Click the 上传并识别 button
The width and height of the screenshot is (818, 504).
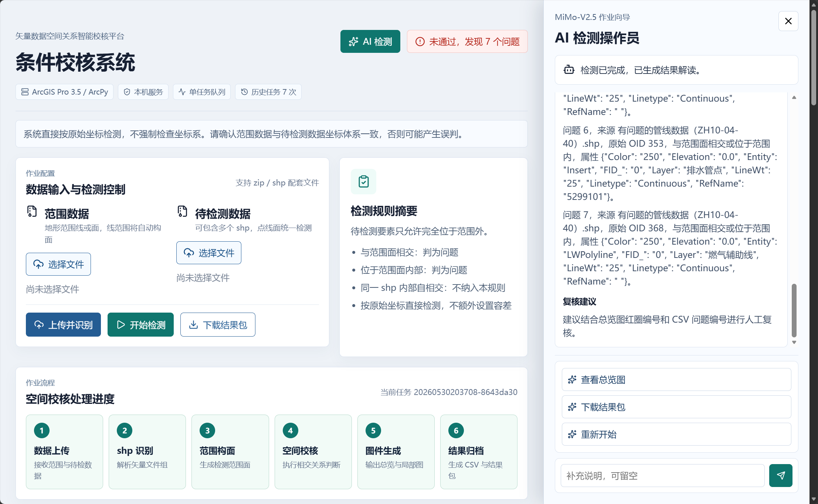click(x=63, y=325)
